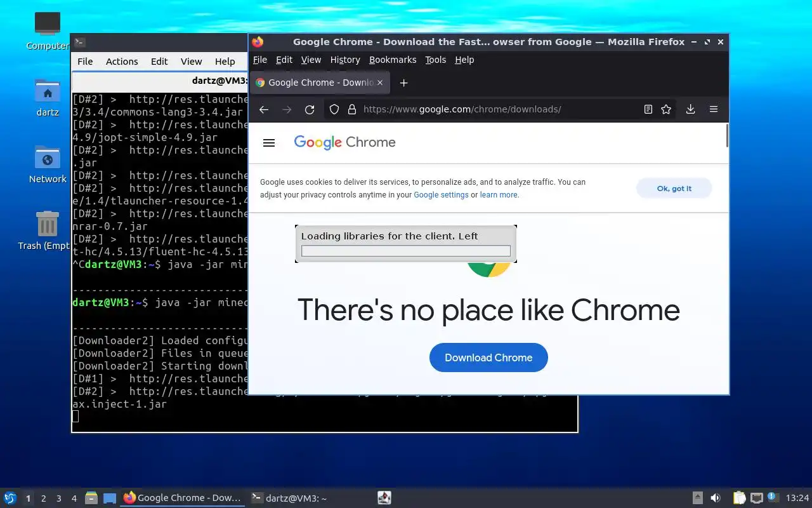Click the loading libraries progress bar
This screenshot has height=508, width=812.
[x=406, y=251]
